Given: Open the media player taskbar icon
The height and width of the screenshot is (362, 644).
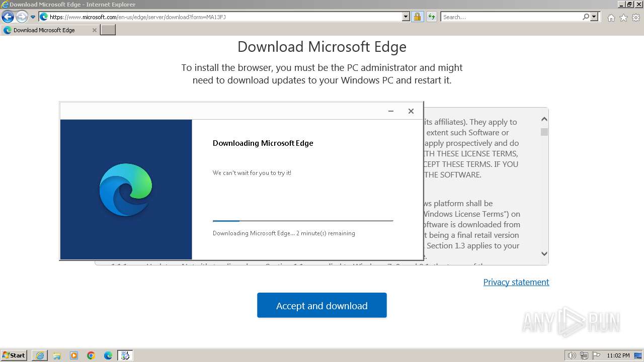Looking at the screenshot, I should 74,355.
